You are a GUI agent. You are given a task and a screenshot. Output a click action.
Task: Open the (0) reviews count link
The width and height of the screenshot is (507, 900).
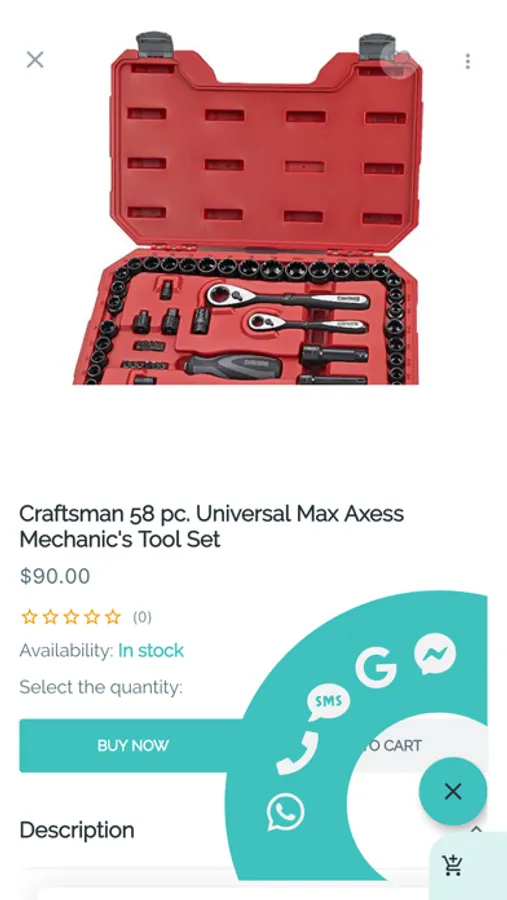tap(142, 617)
